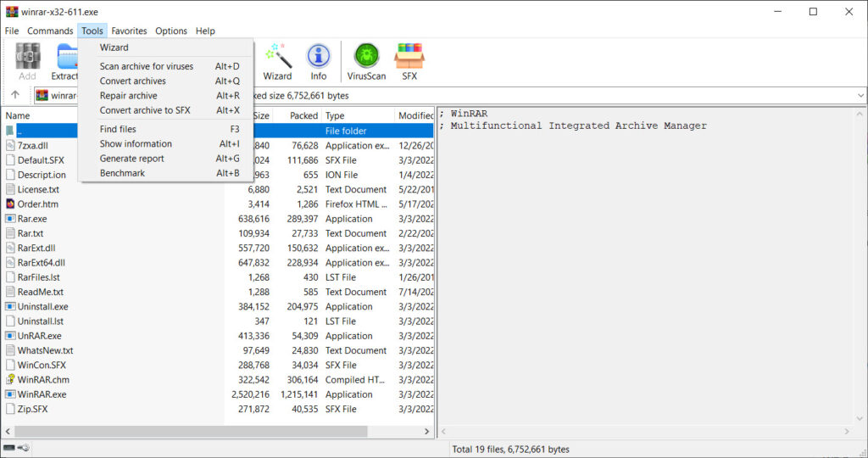Click the up one level arrow icon
Viewport: 868px width, 458px height.
coord(15,95)
